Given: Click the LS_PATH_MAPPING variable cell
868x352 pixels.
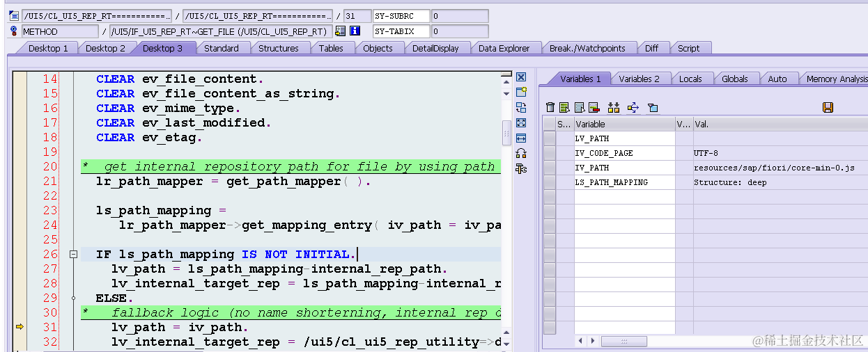Looking at the screenshot, I should click(x=624, y=182).
